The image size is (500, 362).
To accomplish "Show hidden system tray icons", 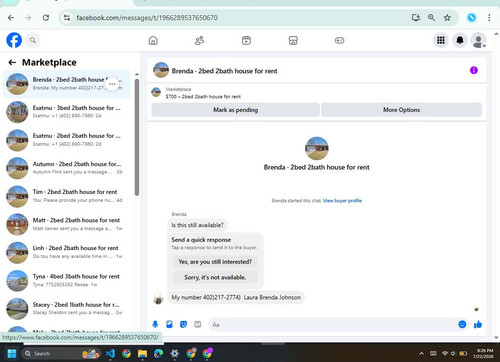I will coord(421,353).
